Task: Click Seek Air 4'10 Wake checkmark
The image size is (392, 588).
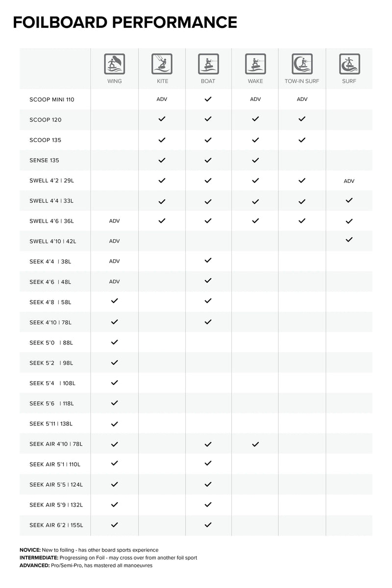Action: 255,444
